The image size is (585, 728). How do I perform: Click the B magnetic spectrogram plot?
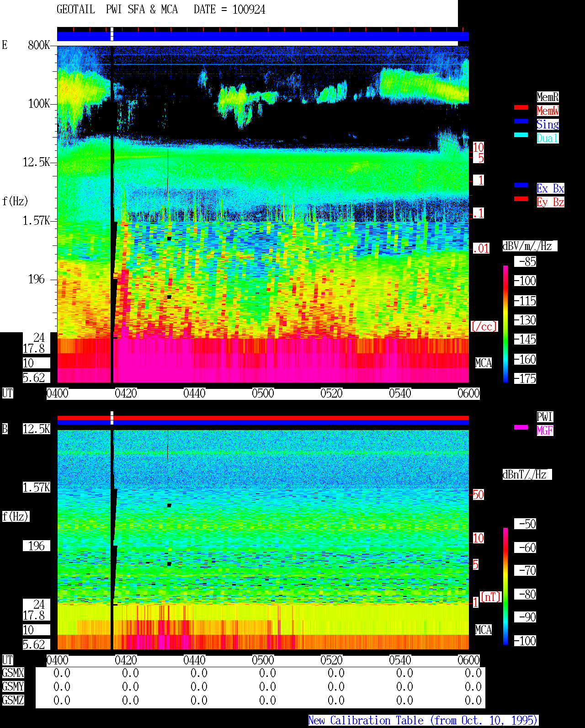[263, 540]
